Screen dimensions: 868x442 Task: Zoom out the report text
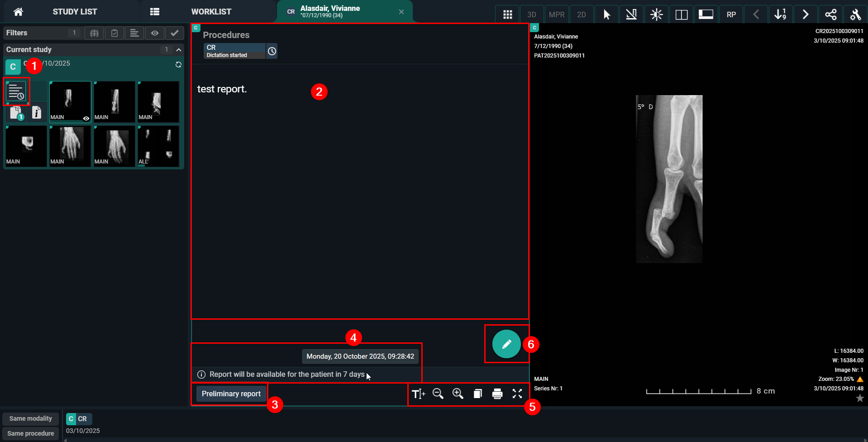click(438, 394)
